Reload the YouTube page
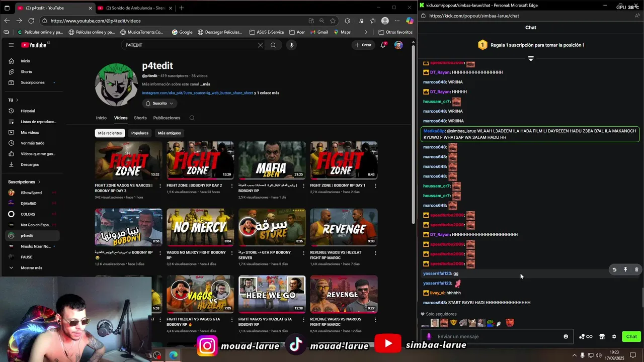The height and width of the screenshot is (362, 644). tap(31, 21)
